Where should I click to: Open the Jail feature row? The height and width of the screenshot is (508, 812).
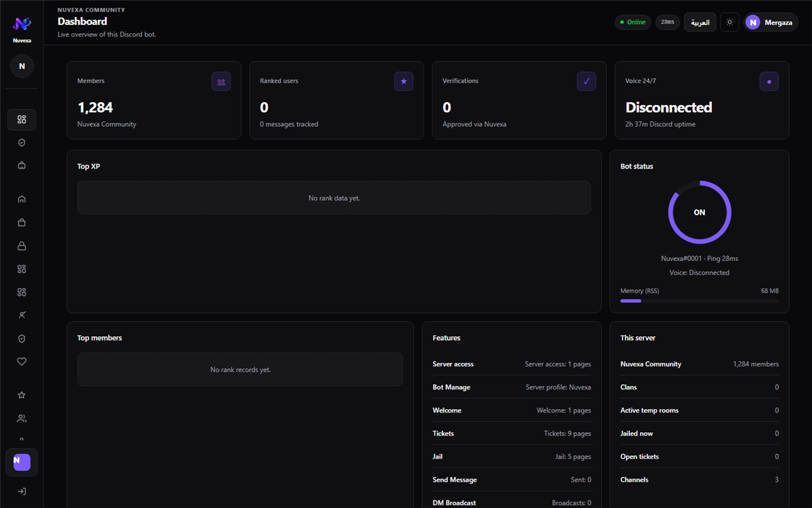pos(512,457)
